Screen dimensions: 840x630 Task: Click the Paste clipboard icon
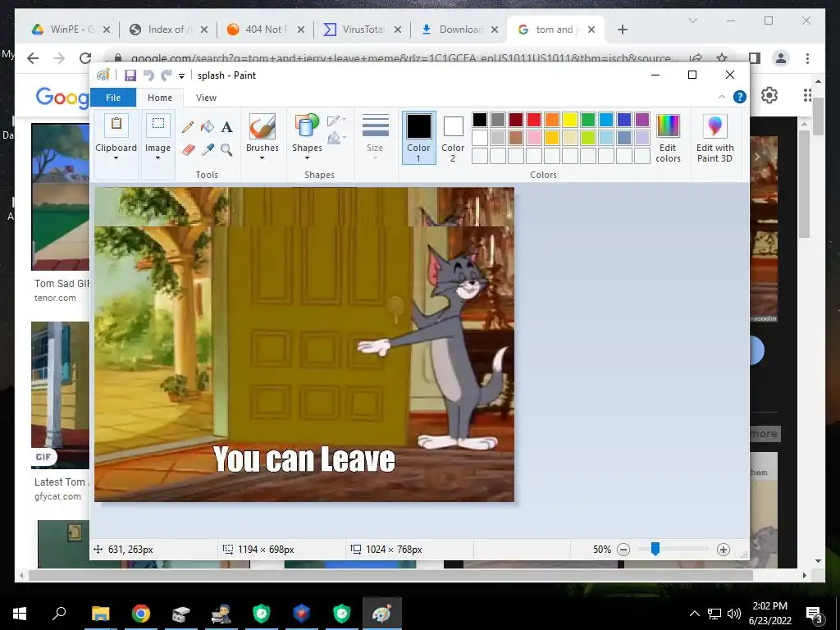(x=116, y=125)
